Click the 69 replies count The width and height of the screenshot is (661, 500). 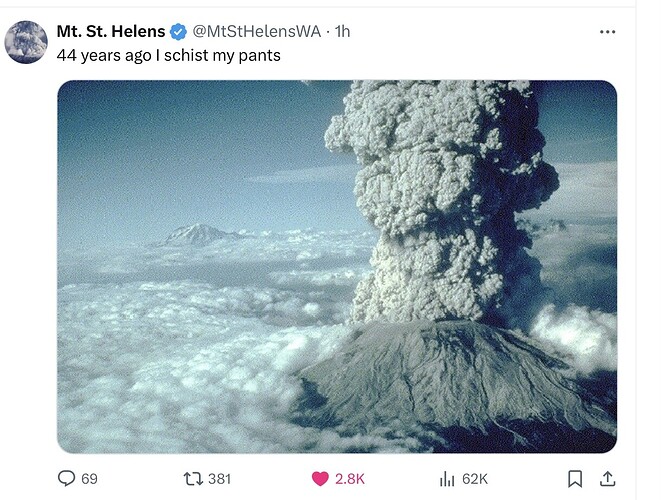tap(89, 479)
